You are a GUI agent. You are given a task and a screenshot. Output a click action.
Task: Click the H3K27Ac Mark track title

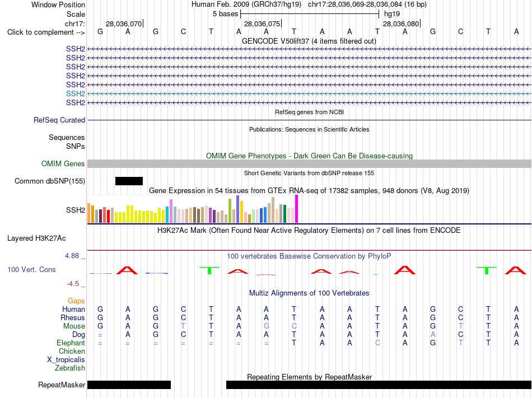pyautogui.click(x=309, y=231)
